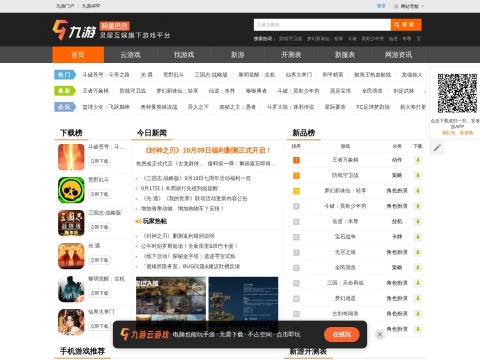This screenshot has height=360, width=480.
Task: Click download arrow for 防线守卫战 row
Action: 418,175
